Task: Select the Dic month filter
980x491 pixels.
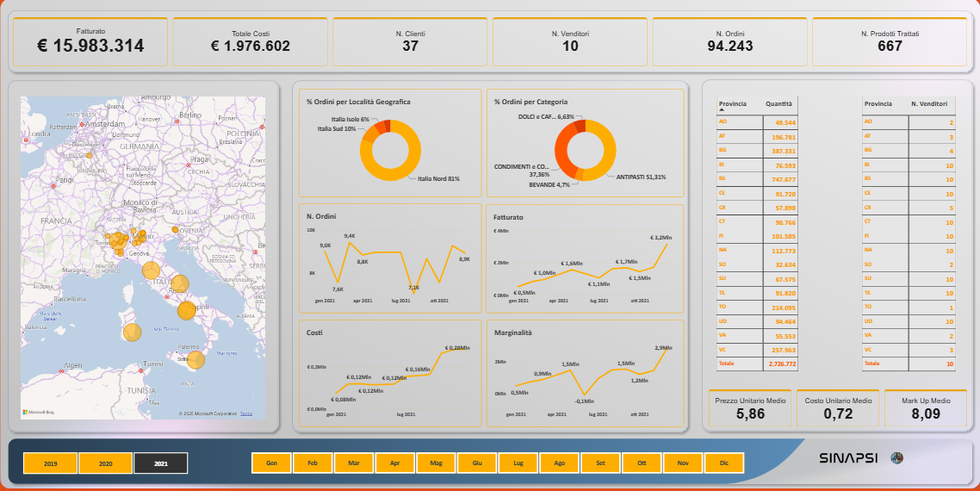Action: tap(724, 463)
